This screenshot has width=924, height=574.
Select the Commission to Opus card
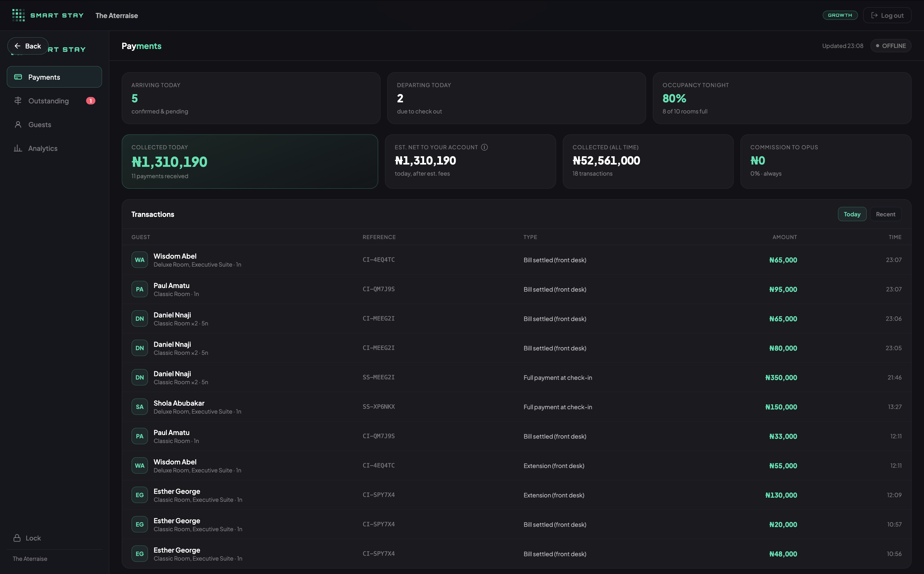coord(826,161)
